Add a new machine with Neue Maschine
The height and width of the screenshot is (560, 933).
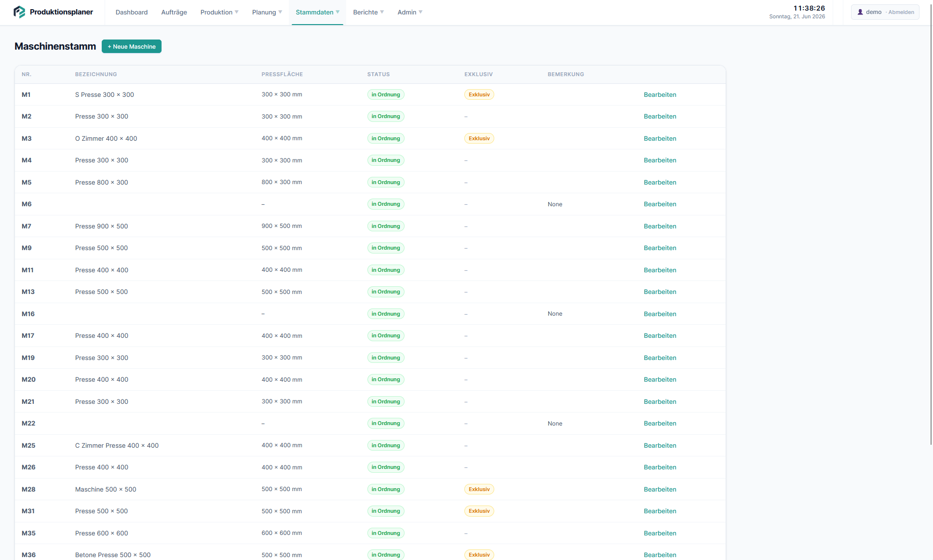pos(132,46)
